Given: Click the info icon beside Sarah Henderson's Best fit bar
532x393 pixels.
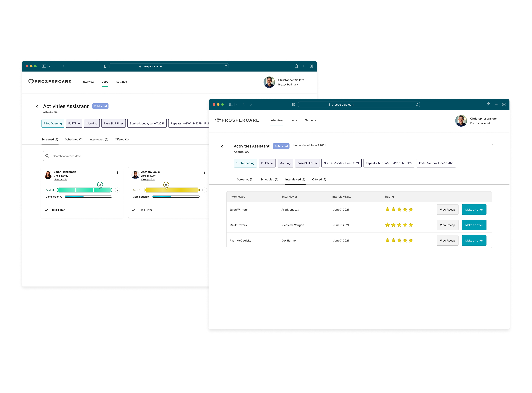Looking at the screenshot, I should tap(117, 190).
